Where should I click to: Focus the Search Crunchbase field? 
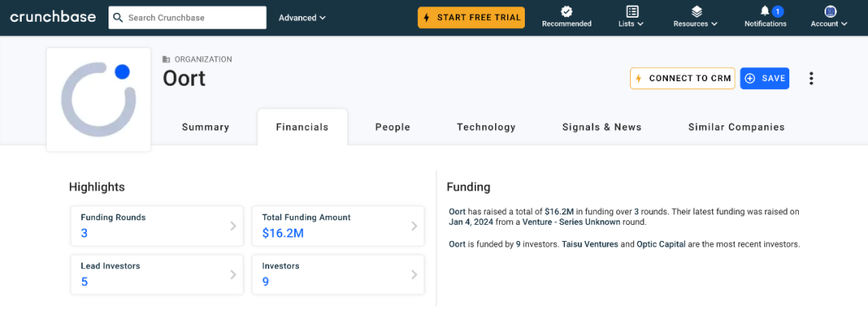pos(187,18)
